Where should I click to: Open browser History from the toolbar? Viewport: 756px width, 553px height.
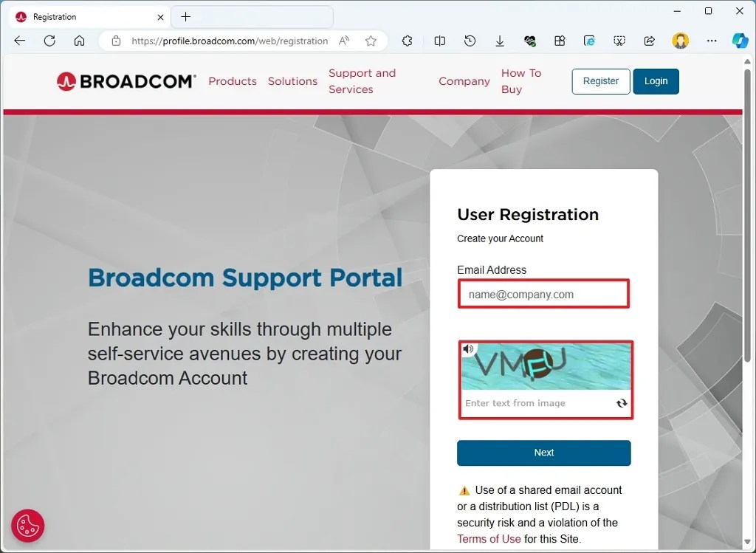click(x=470, y=41)
